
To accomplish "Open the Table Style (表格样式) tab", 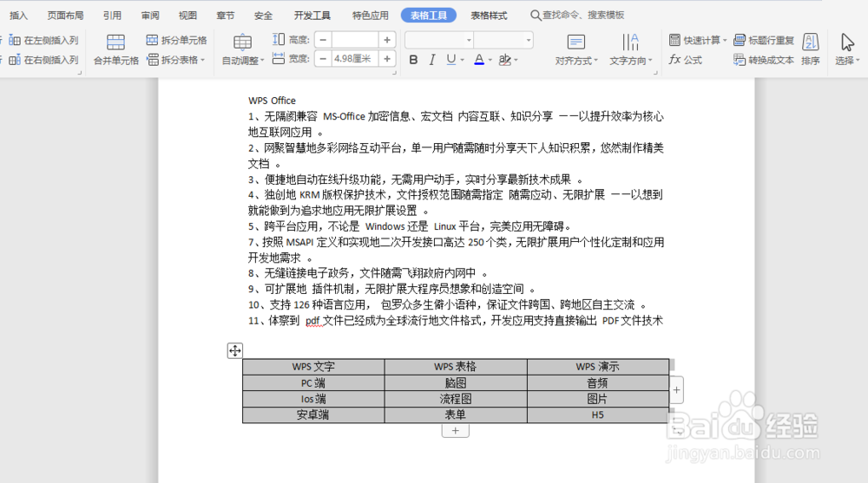I will click(489, 16).
